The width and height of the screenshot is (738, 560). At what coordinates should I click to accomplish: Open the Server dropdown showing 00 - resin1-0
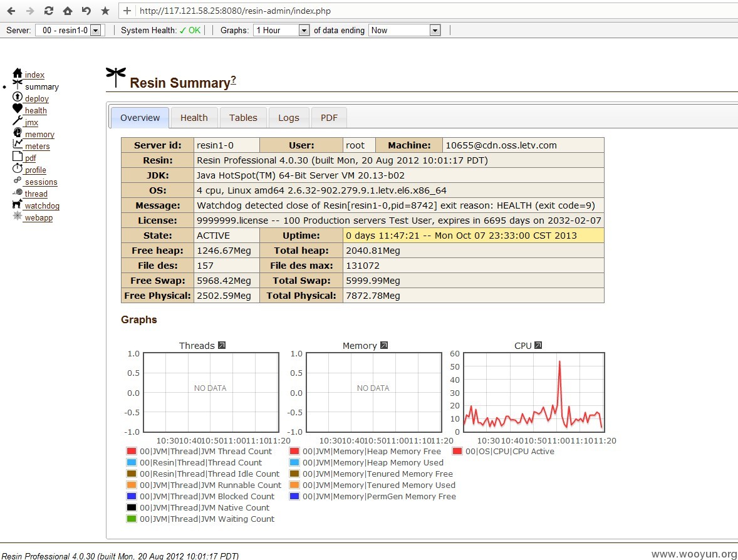[x=69, y=30]
